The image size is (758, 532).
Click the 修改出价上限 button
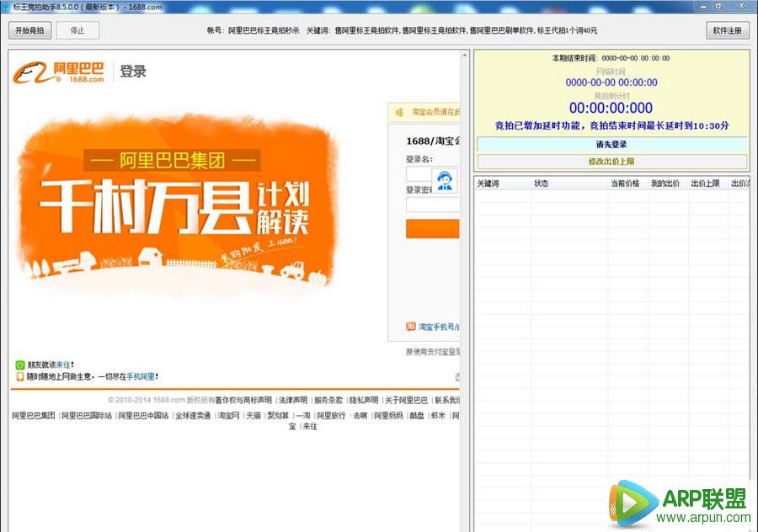coord(611,161)
